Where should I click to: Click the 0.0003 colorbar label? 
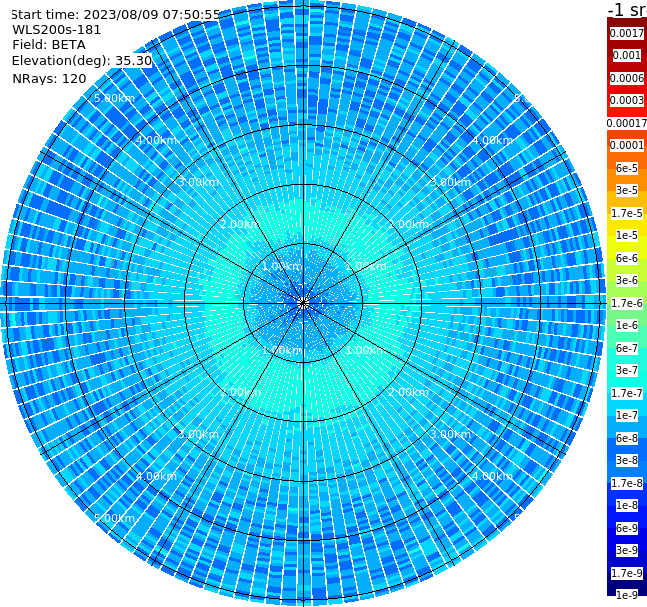click(x=627, y=100)
